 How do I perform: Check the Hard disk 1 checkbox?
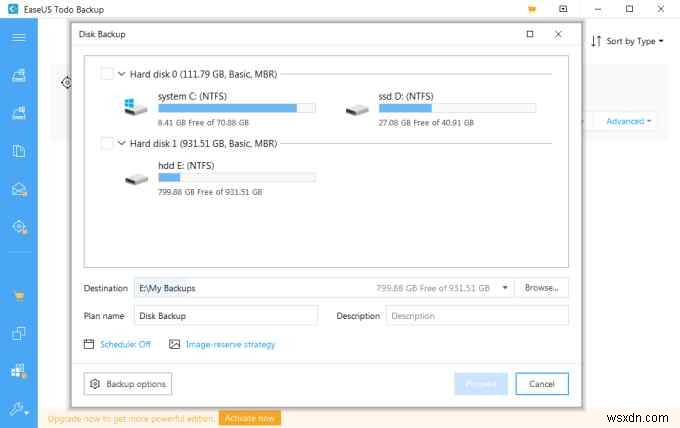107,143
